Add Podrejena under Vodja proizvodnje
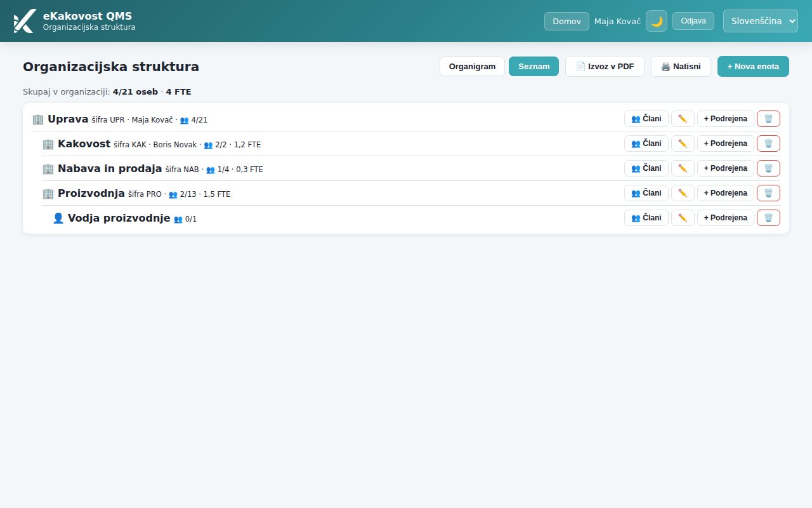The height and width of the screenshot is (508, 812). coord(726,218)
